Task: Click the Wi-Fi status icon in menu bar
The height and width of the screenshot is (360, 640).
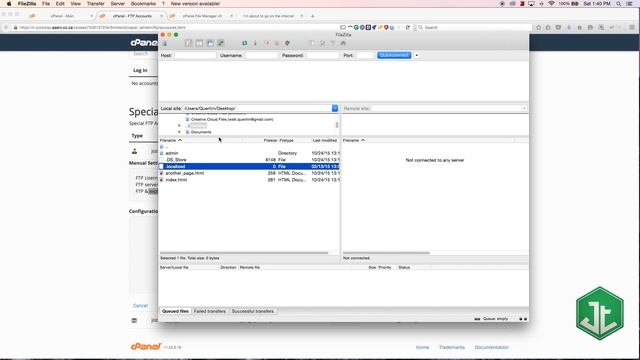Action: click(x=551, y=4)
